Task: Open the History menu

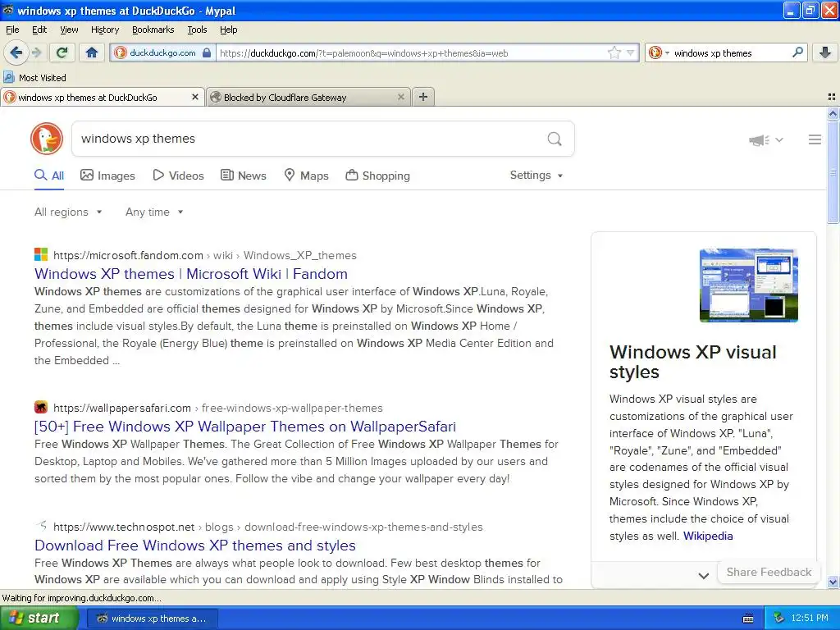Action: pyautogui.click(x=104, y=30)
